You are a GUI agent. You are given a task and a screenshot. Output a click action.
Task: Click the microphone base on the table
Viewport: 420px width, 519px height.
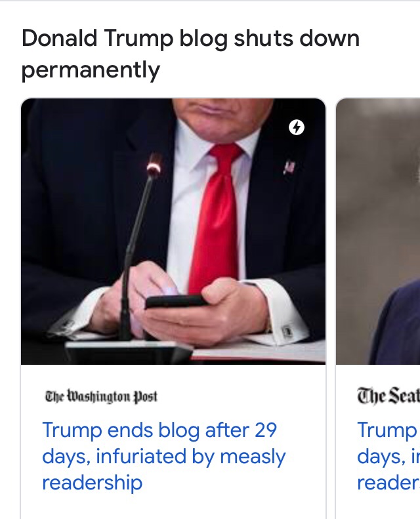pos(129,352)
